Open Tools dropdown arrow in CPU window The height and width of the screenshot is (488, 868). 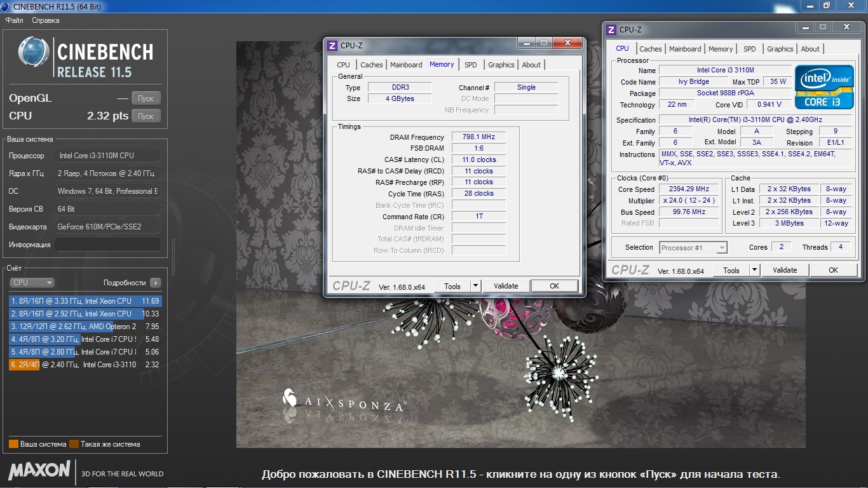(755, 270)
